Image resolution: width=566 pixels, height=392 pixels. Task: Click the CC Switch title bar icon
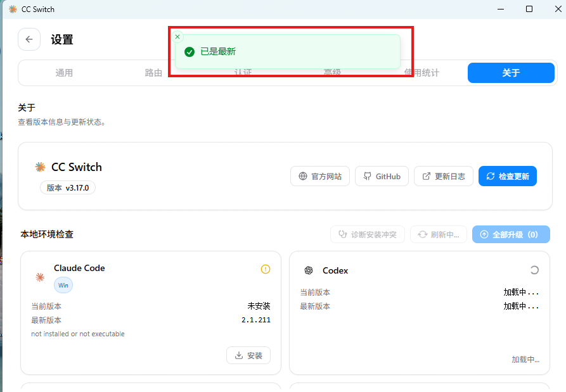[x=13, y=9]
